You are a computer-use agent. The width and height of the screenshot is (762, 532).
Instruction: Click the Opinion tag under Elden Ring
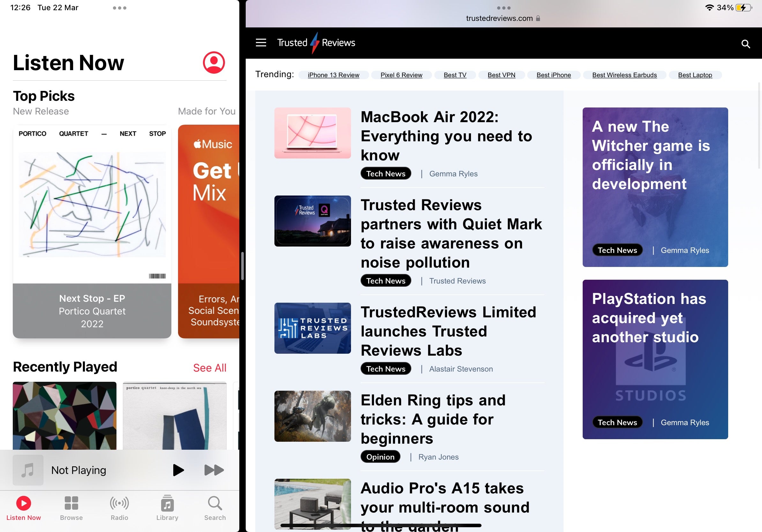pos(380,457)
